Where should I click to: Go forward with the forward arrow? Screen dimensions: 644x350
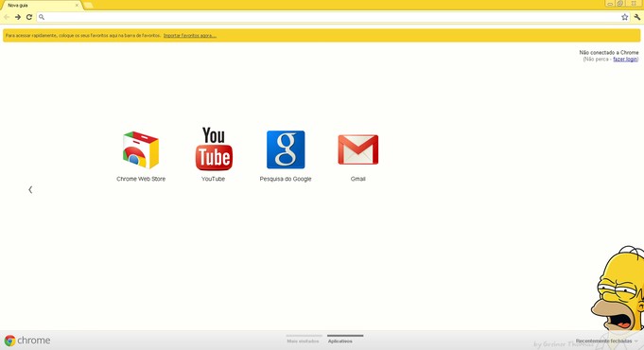pos(18,17)
